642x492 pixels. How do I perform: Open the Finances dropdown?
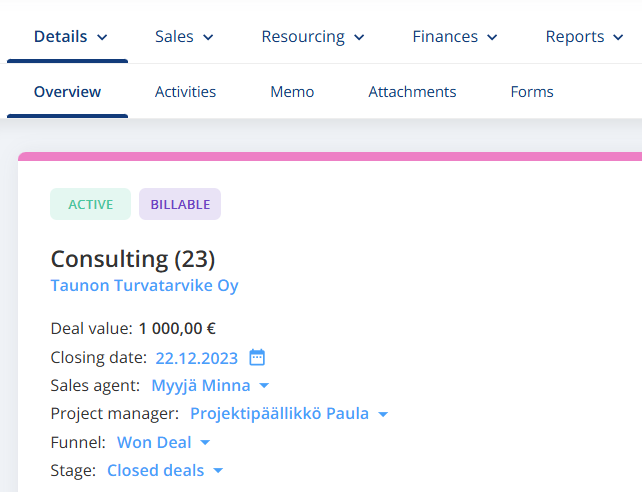click(x=455, y=37)
